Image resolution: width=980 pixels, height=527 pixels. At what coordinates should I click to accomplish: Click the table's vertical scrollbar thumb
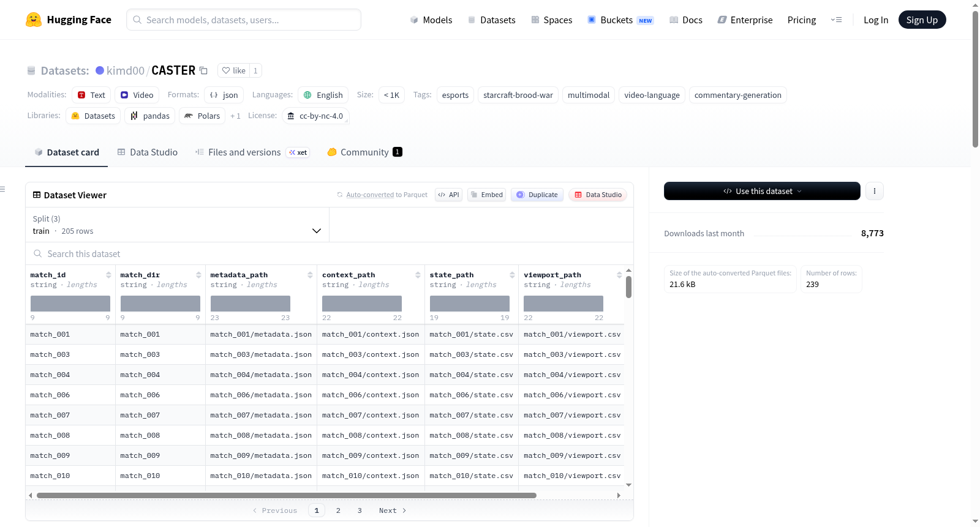[628, 287]
